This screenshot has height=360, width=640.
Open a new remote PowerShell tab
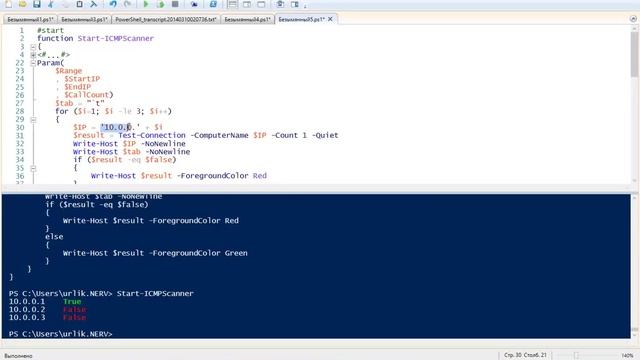pyautogui.click(x=194, y=4)
